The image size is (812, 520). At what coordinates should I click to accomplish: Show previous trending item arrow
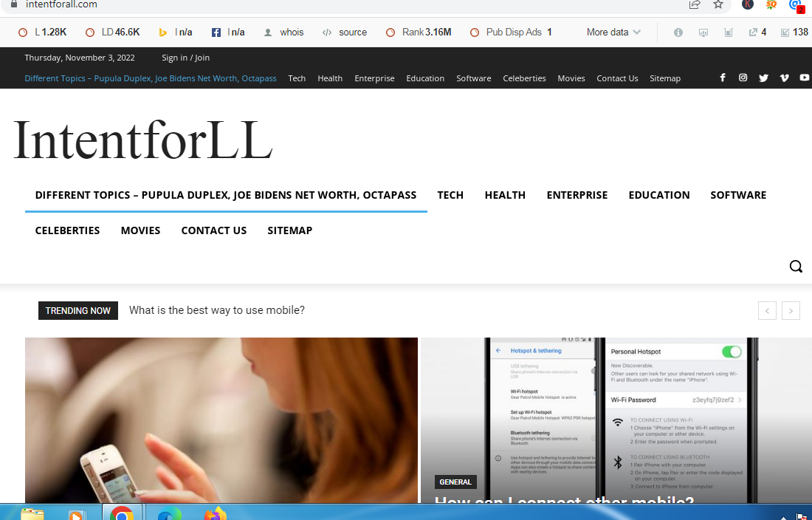pos(767,311)
